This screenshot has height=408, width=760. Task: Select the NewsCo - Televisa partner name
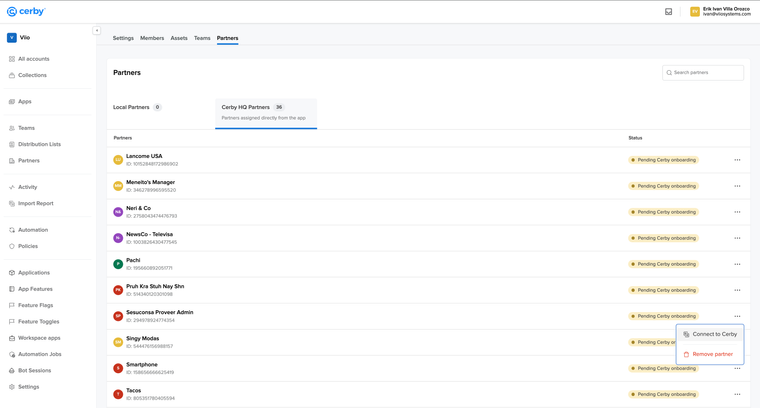click(149, 234)
